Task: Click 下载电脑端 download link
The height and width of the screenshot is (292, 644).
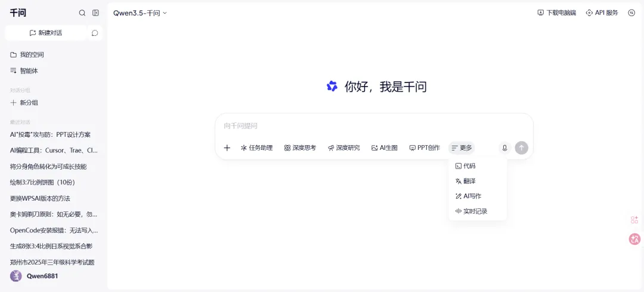Action: 556,13
